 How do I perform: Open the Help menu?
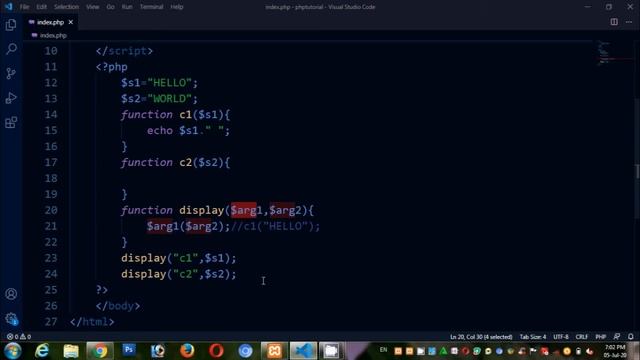[177, 7]
